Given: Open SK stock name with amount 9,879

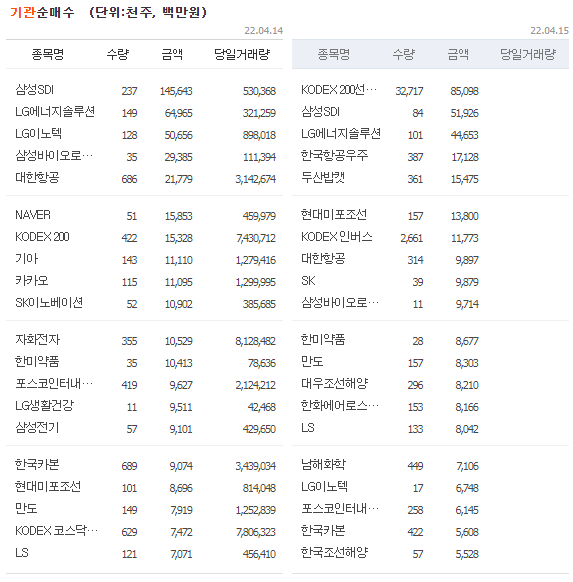Looking at the screenshot, I should click(308, 281).
